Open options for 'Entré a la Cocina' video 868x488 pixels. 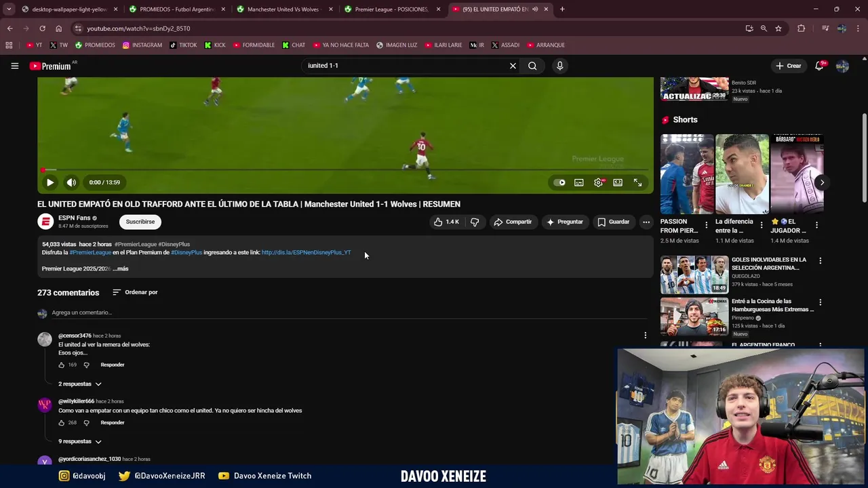pos(820,302)
